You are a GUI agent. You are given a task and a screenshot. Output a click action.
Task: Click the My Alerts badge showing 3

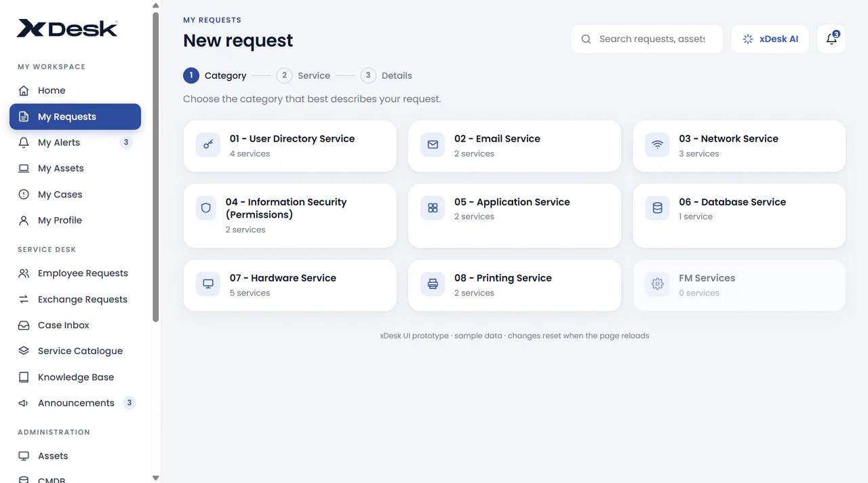(125, 142)
